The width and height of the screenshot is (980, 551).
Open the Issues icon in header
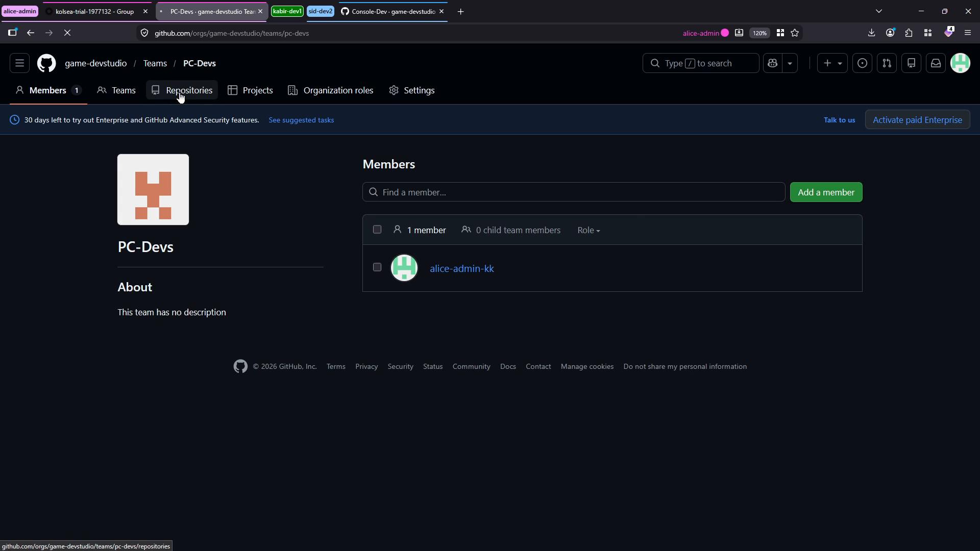(862, 63)
